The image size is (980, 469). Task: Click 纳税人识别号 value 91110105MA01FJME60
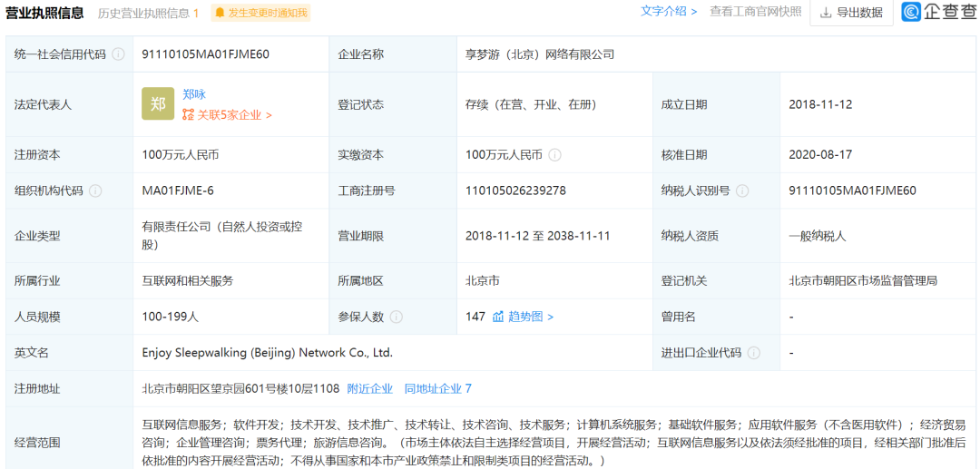[852, 191]
